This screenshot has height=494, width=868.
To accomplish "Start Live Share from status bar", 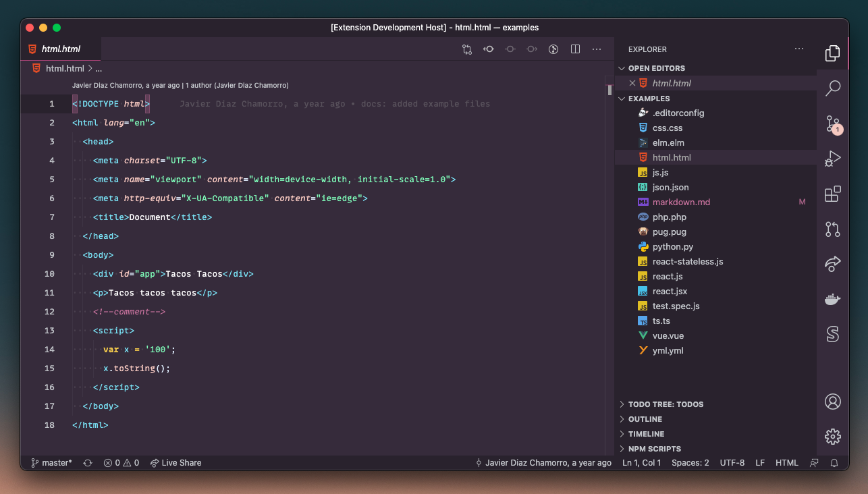I will click(x=175, y=463).
